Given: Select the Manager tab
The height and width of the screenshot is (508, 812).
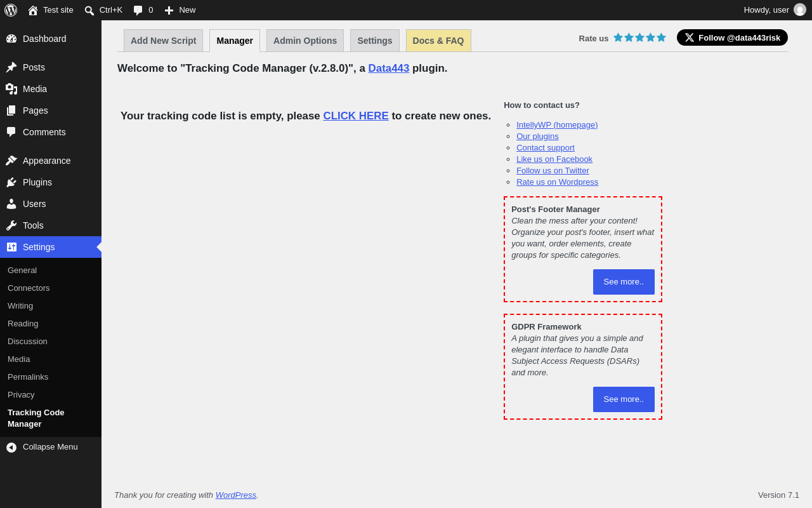Looking at the screenshot, I should coord(235,41).
